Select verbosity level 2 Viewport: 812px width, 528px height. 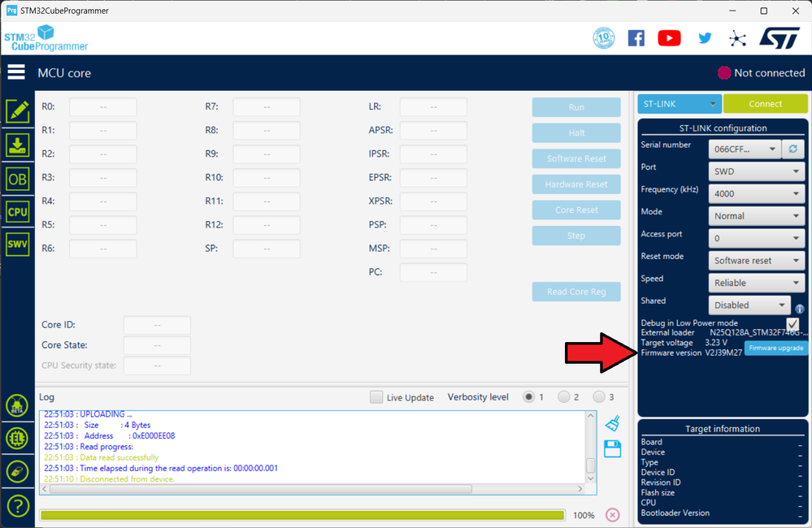[x=563, y=397]
